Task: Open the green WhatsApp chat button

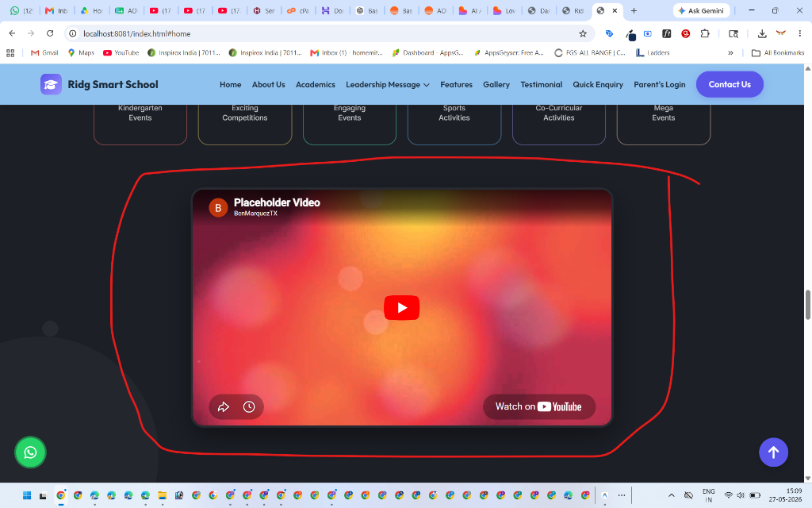Action: 30,452
